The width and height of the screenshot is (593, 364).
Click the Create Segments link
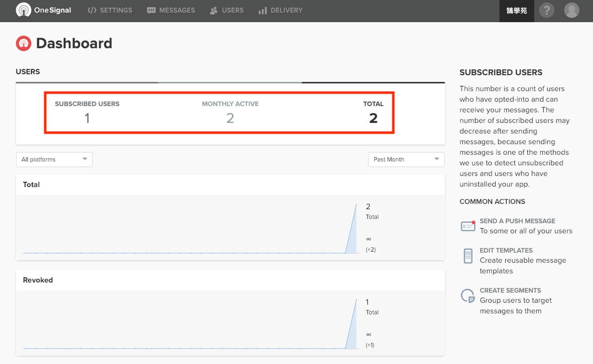point(510,290)
